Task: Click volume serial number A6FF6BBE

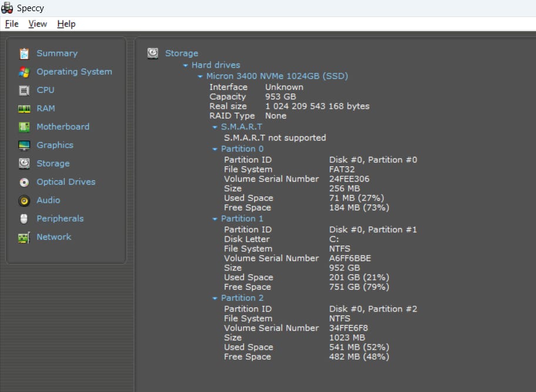Action: (x=350, y=259)
